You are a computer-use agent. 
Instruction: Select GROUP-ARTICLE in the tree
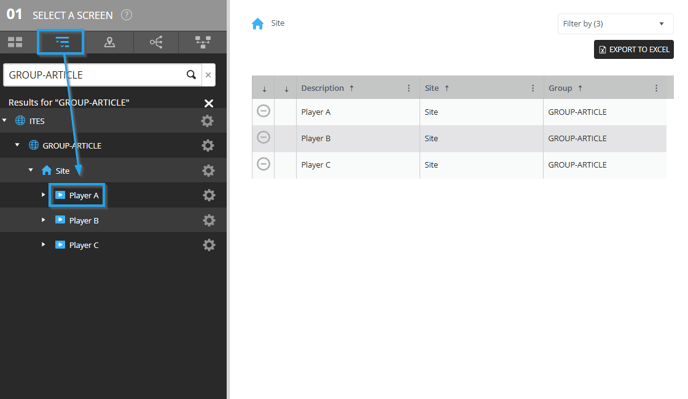coord(72,145)
